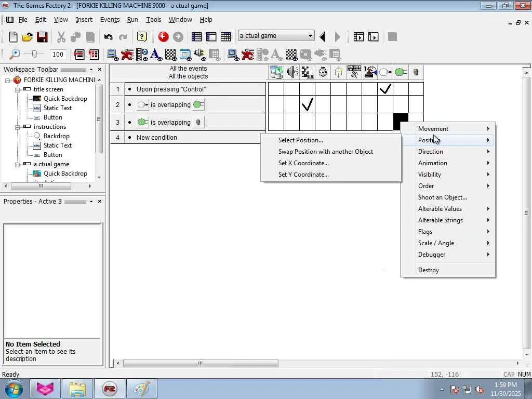Open the question mark help icon
This screenshot has height=399, width=532.
[142, 37]
